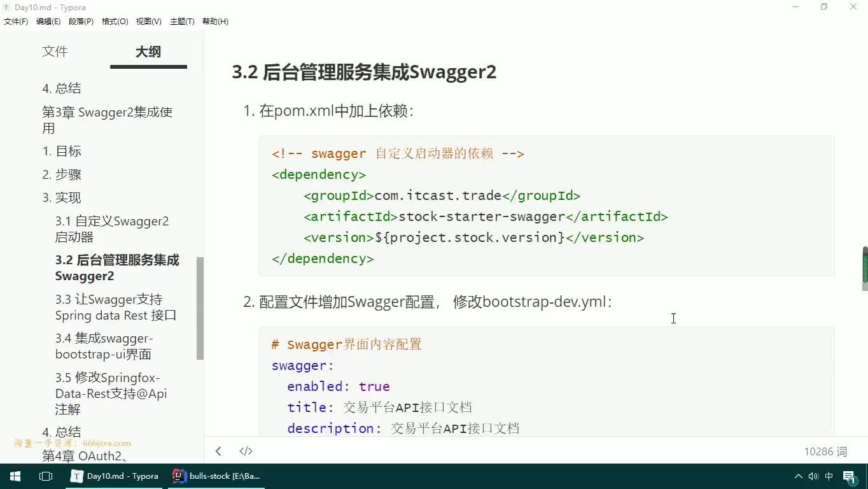The height and width of the screenshot is (489, 868).
Task: Open the volume control in system tray
Action: click(x=813, y=476)
